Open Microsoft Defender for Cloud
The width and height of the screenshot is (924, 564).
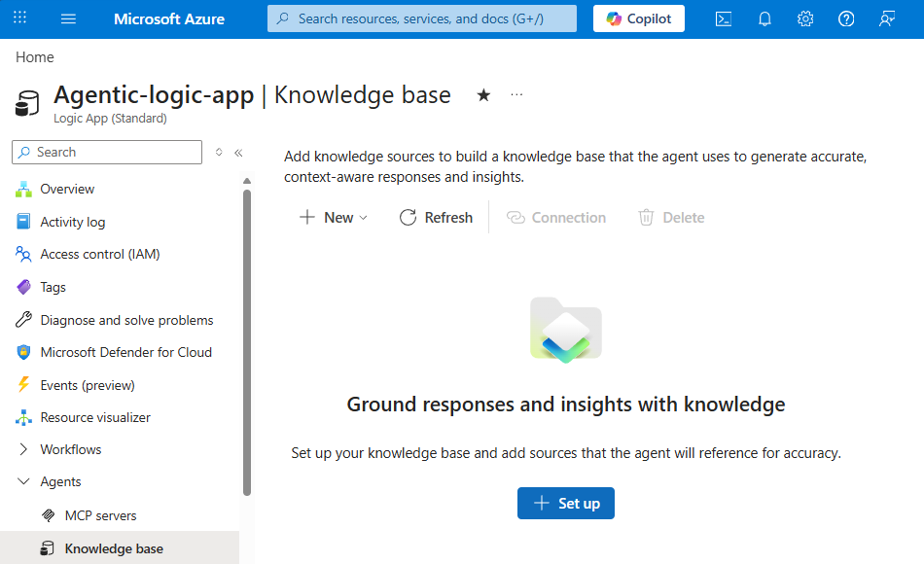point(126,352)
